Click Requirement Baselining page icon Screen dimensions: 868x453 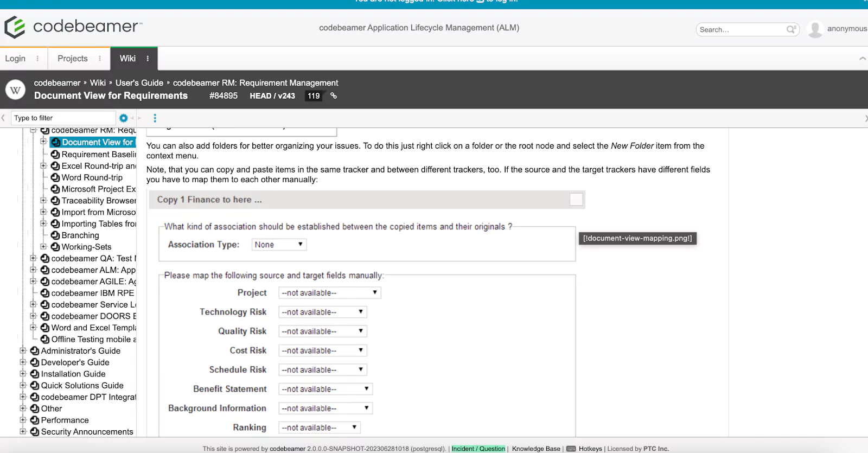point(55,154)
